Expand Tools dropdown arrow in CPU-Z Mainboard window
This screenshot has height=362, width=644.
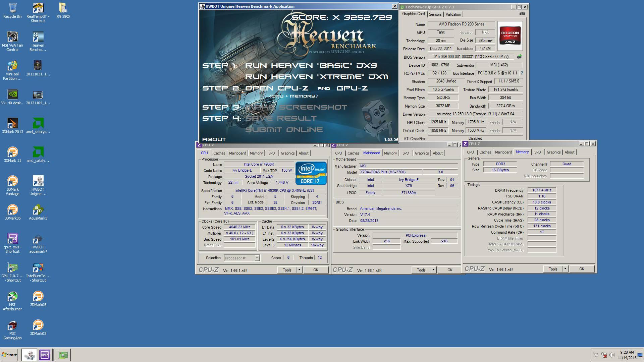[433, 270]
